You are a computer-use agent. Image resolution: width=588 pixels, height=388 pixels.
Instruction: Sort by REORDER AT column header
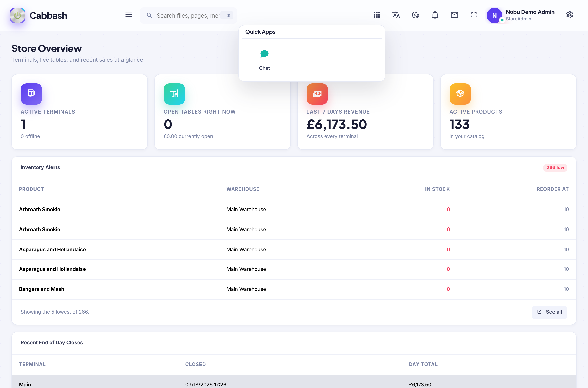click(553, 189)
